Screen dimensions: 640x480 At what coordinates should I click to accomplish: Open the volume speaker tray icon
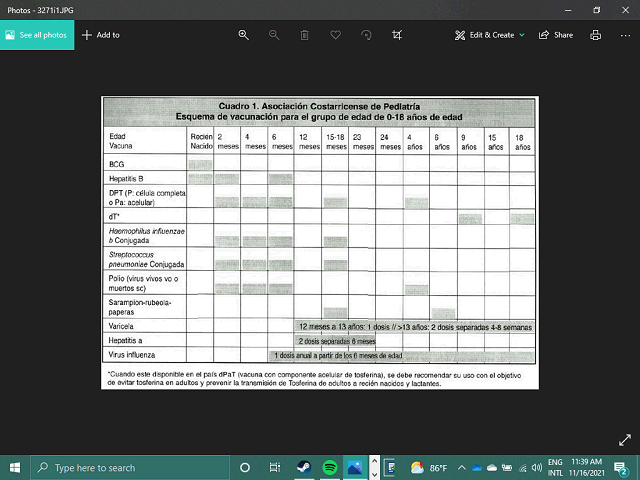pyautogui.click(x=537, y=468)
